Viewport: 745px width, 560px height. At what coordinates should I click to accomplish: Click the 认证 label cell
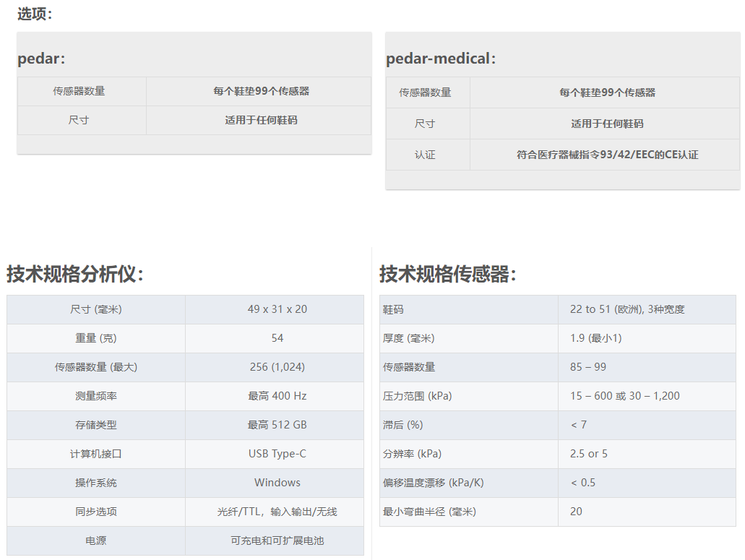coord(428,155)
